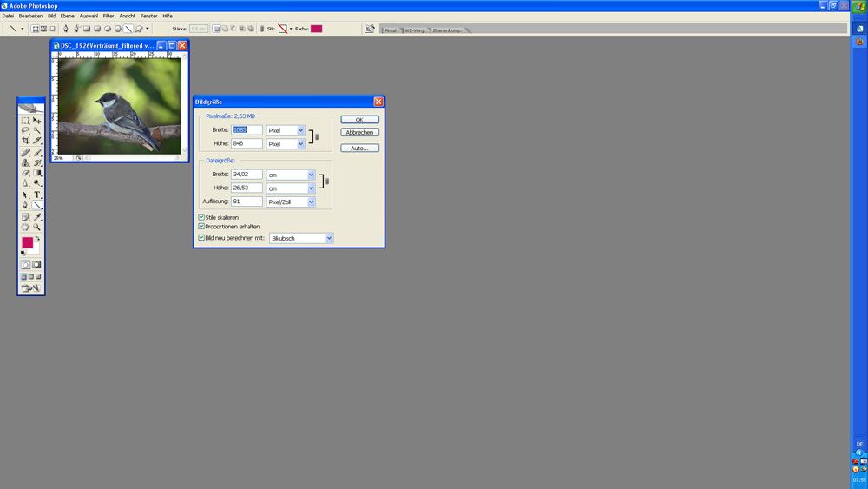The width and height of the screenshot is (868, 489).
Task: Select the Magic Wand tool
Action: 37,130
